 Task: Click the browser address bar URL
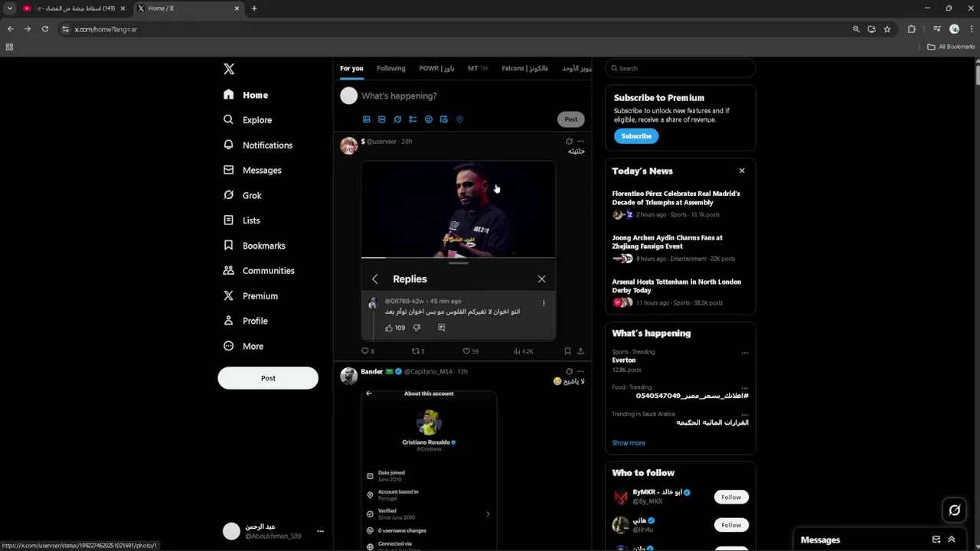[106, 29]
